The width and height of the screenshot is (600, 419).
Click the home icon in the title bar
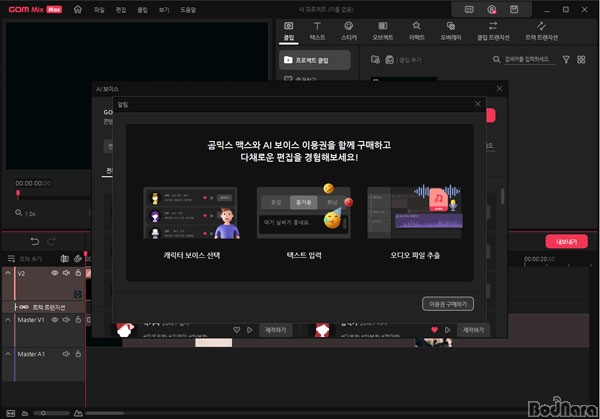(78, 10)
